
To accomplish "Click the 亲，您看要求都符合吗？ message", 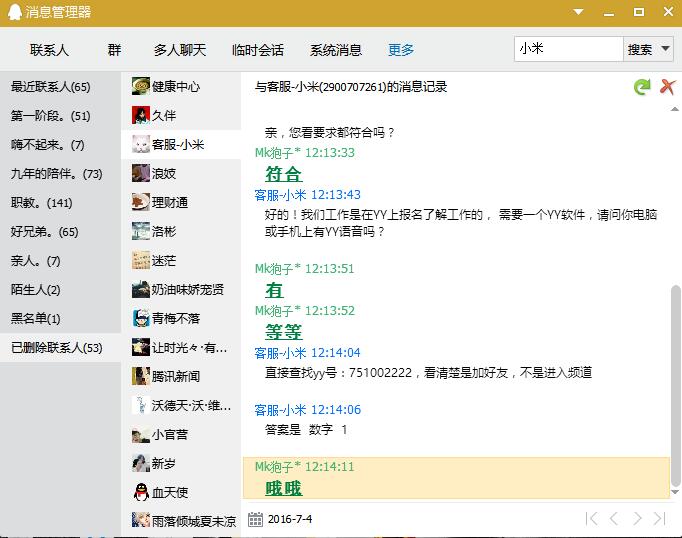I will click(329, 132).
